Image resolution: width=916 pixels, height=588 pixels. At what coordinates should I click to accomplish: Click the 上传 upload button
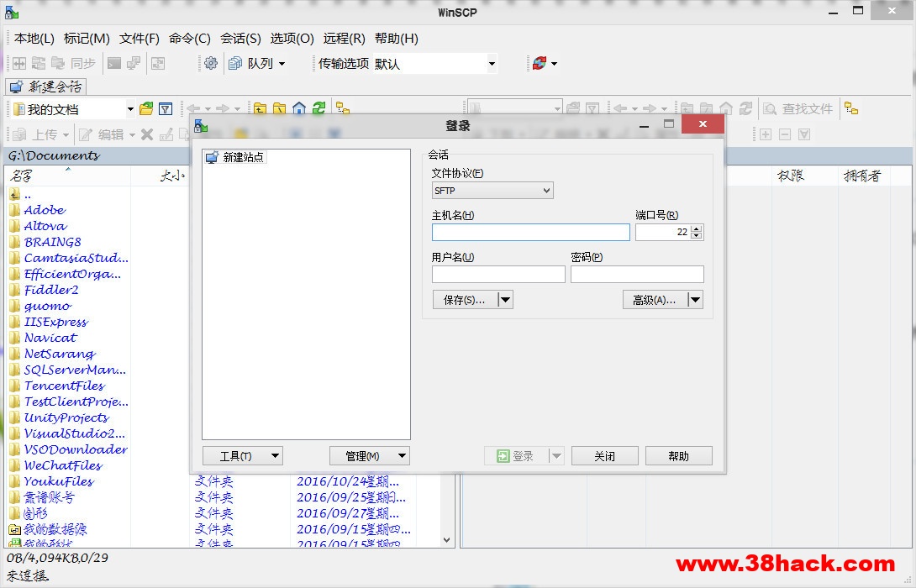click(40, 135)
